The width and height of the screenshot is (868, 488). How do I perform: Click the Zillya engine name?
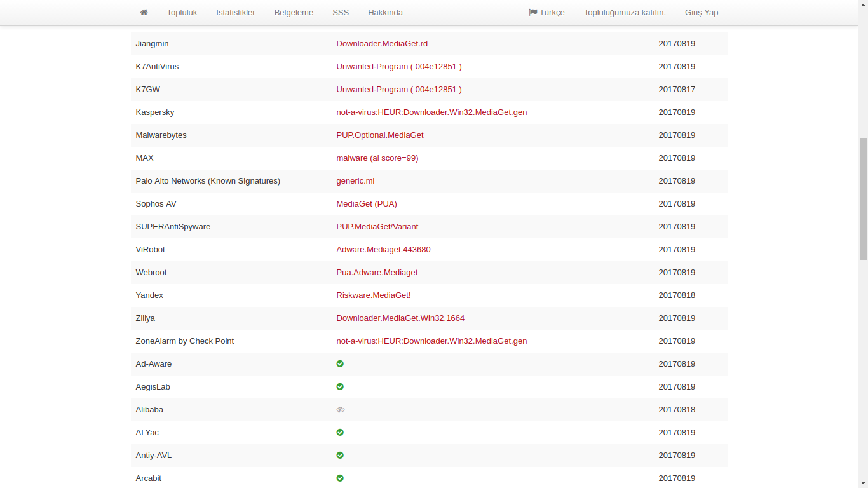[145, 318]
